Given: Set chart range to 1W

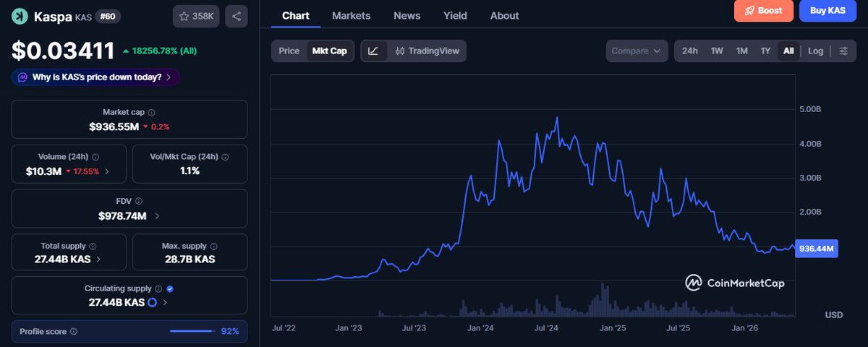Looking at the screenshot, I should (x=717, y=51).
